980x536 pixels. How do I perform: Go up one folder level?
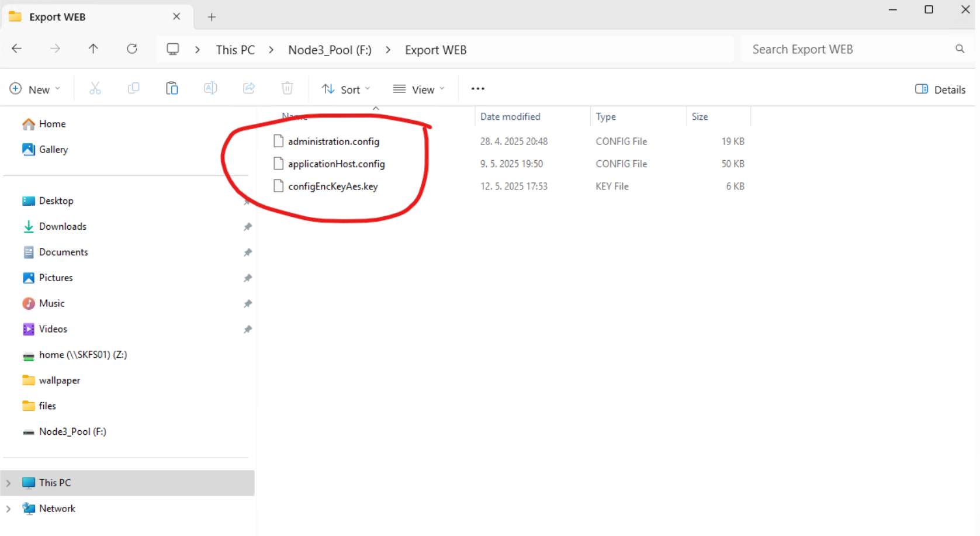click(x=93, y=49)
